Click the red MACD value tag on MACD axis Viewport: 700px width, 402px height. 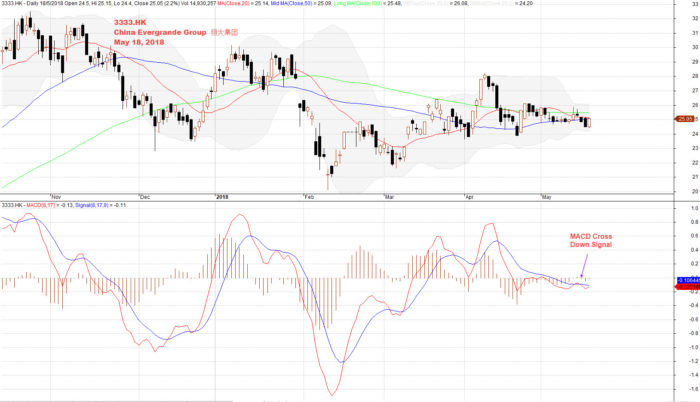tap(688, 286)
